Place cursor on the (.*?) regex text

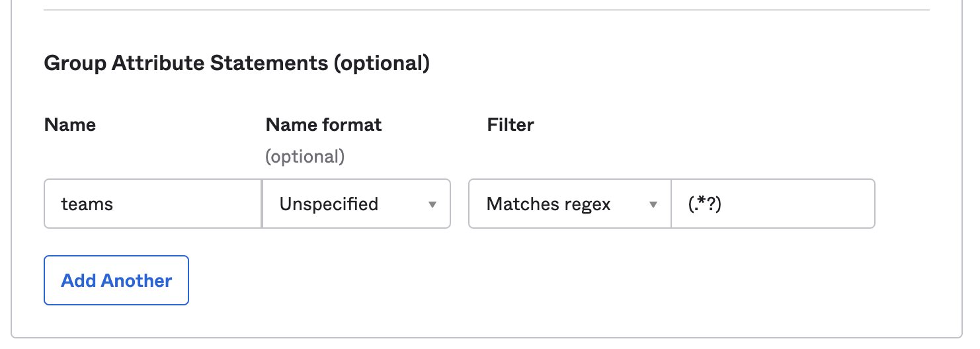704,204
